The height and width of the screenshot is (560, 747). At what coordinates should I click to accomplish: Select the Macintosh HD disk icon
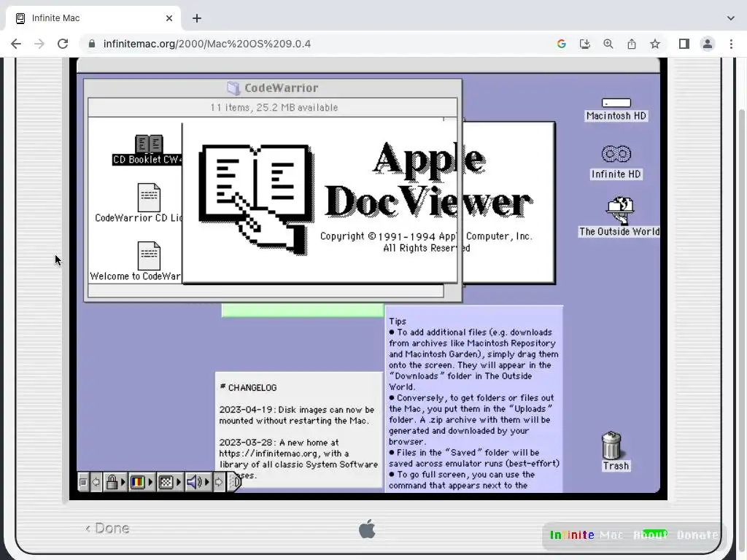pyautogui.click(x=616, y=104)
